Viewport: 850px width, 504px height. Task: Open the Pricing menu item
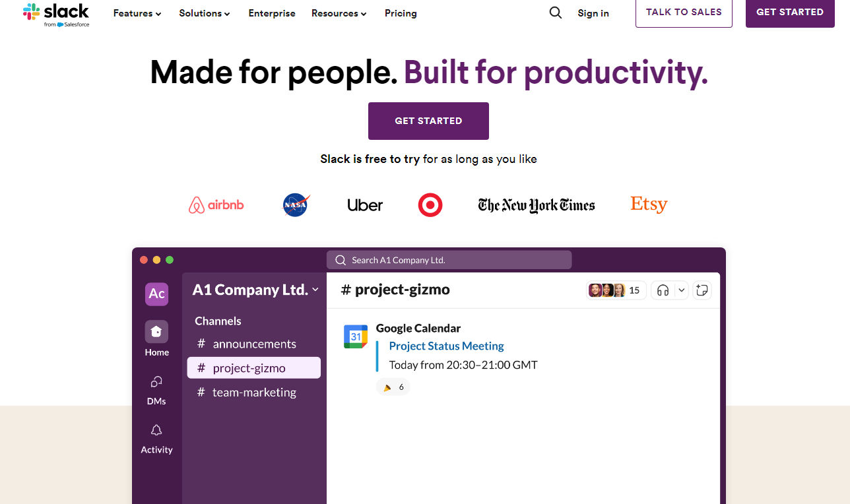(401, 13)
